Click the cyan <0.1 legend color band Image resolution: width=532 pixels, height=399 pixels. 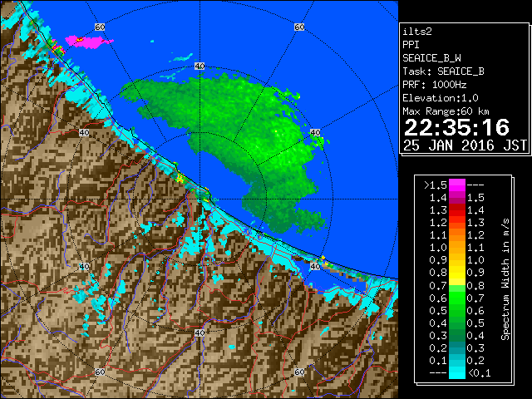[456, 373]
